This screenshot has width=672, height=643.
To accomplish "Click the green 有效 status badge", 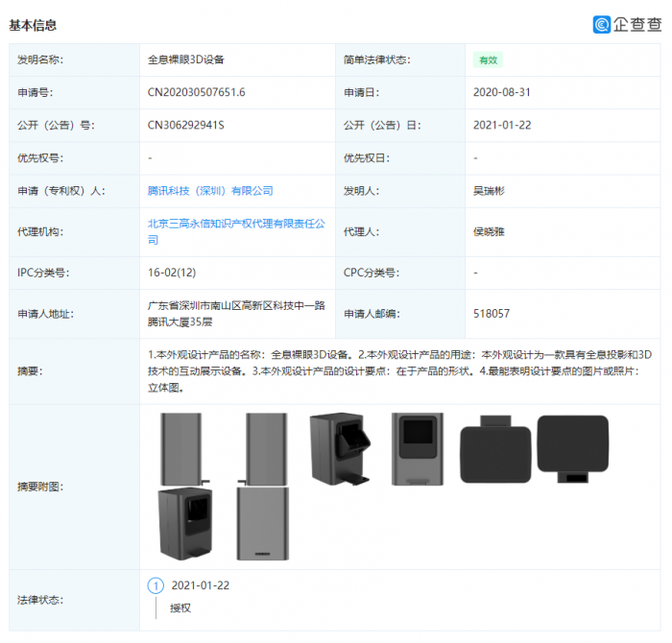I will click(x=487, y=60).
